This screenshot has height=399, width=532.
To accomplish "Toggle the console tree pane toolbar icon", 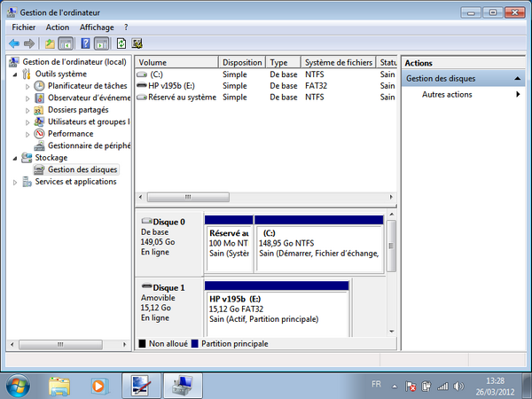I will tap(66, 43).
